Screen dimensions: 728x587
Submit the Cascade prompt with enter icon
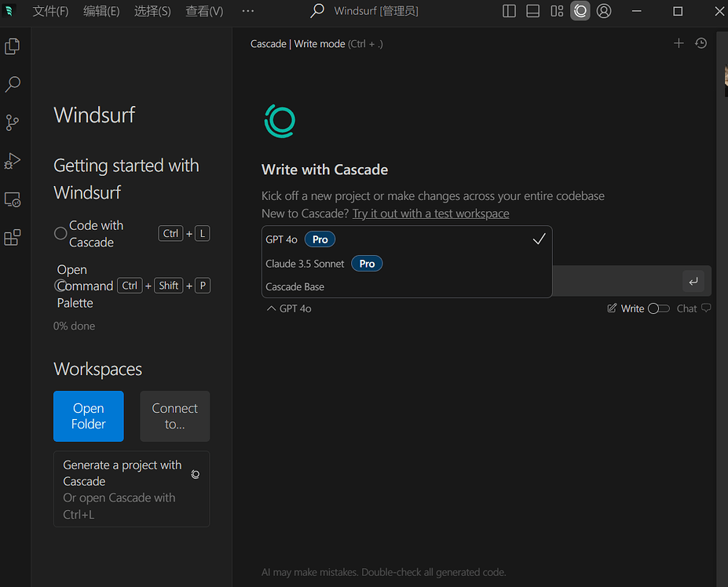pyautogui.click(x=693, y=281)
